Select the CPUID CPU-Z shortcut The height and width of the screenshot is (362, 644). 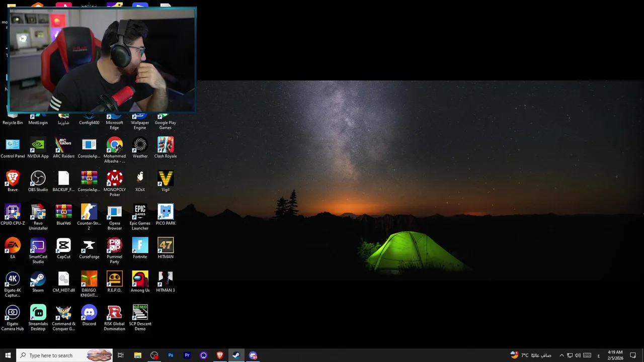click(13, 215)
